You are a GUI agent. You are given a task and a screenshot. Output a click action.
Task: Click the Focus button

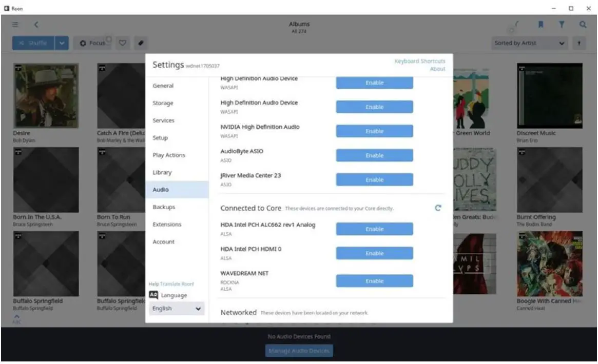pos(92,43)
